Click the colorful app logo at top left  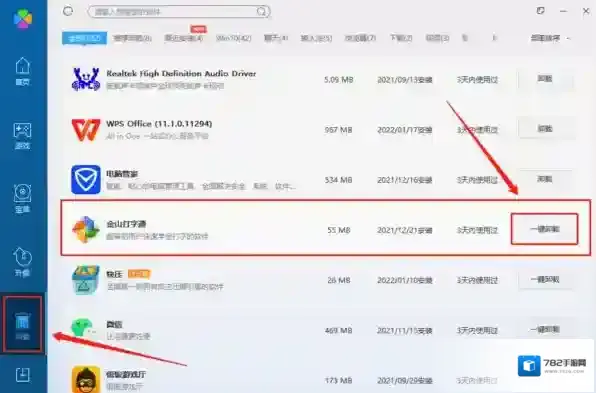pos(23,18)
